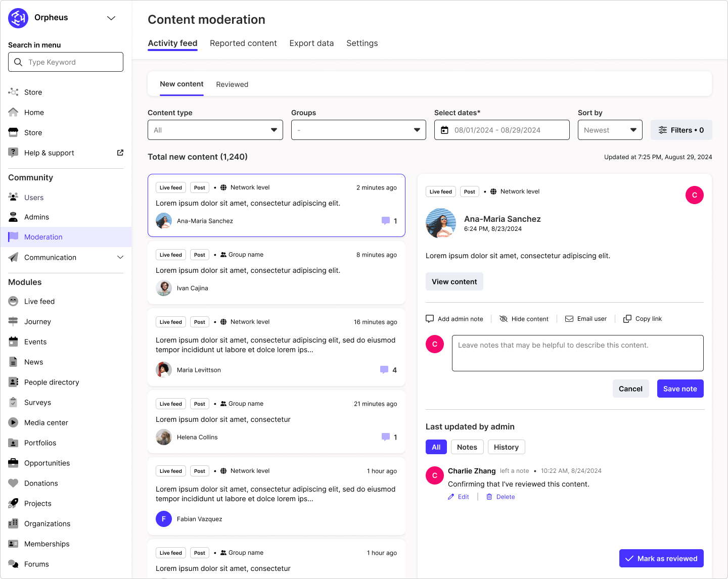Click the Orpheus logo icon

(x=18, y=18)
